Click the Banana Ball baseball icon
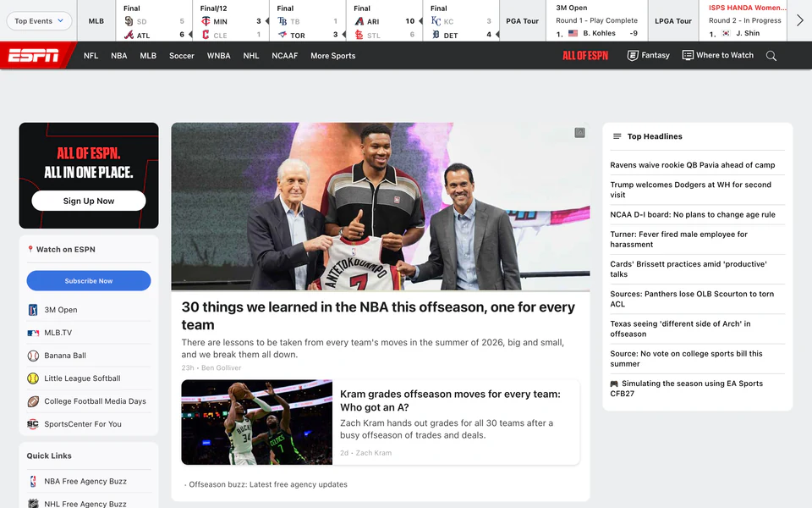Image resolution: width=812 pixels, height=508 pixels. [33, 356]
